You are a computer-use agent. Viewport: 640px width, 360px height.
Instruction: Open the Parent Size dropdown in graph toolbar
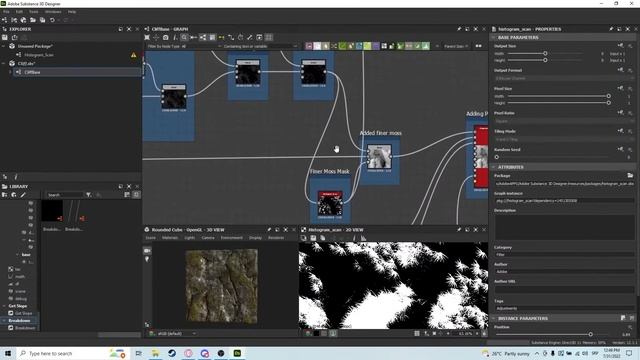[456, 46]
